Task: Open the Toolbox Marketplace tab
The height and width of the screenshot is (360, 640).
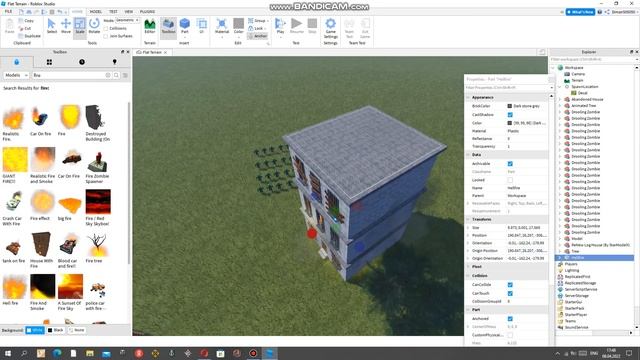Action: (x=17, y=62)
